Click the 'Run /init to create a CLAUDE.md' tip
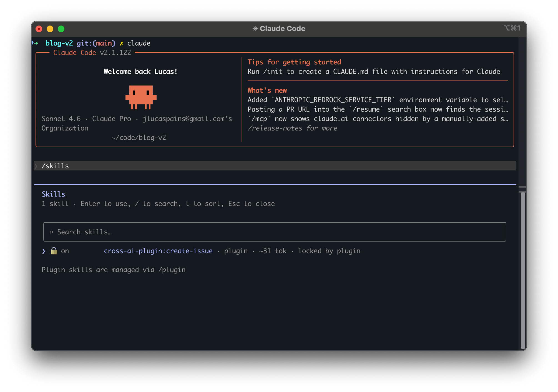Viewport: 558px width, 392px height. [x=374, y=72]
